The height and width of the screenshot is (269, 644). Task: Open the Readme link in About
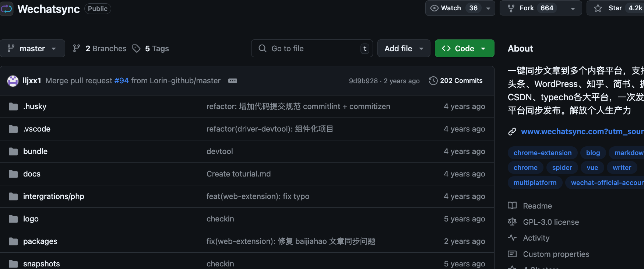tap(538, 206)
